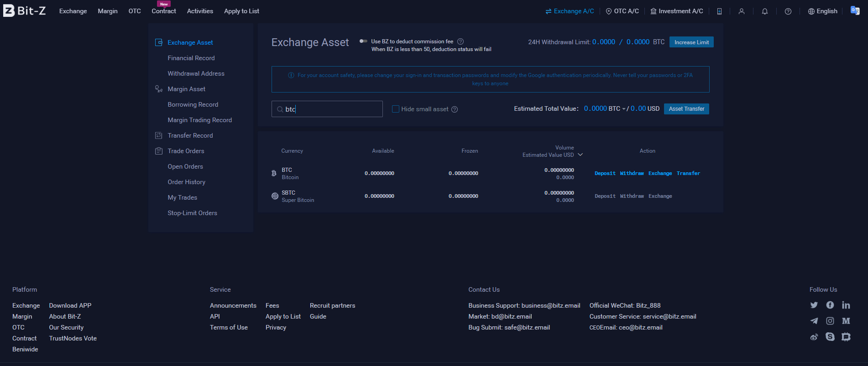Click the Margin Asset sidebar icon
868x366 pixels.
tap(159, 89)
